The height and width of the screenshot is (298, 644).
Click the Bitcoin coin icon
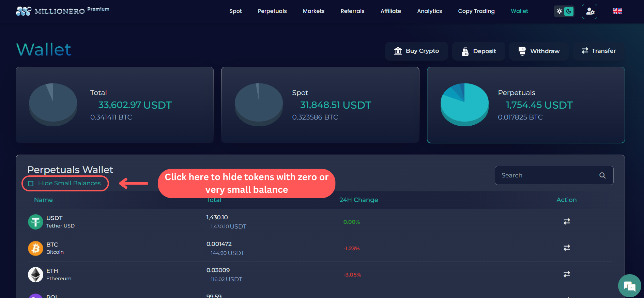pos(35,248)
